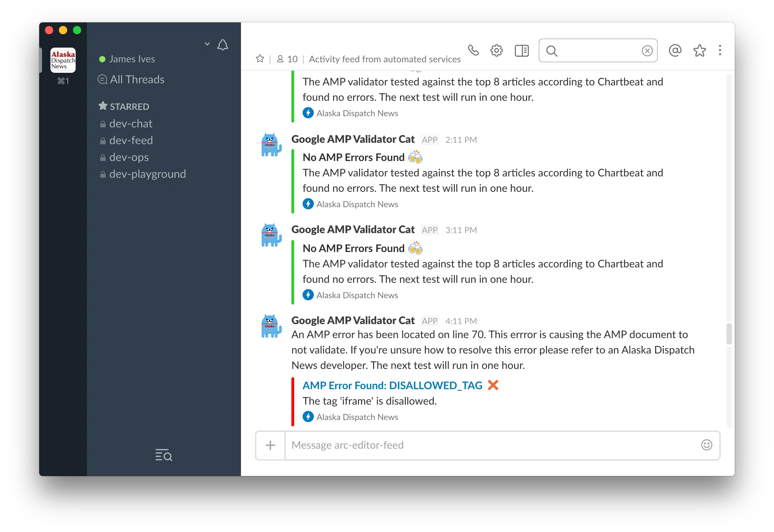
Task: Clear the search field with the X
Action: (x=647, y=50)
